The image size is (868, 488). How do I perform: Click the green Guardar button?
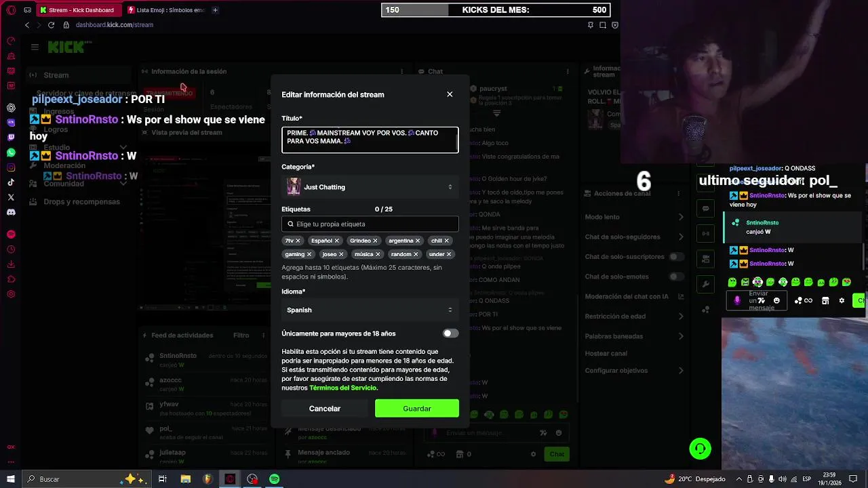coord(417,409)
